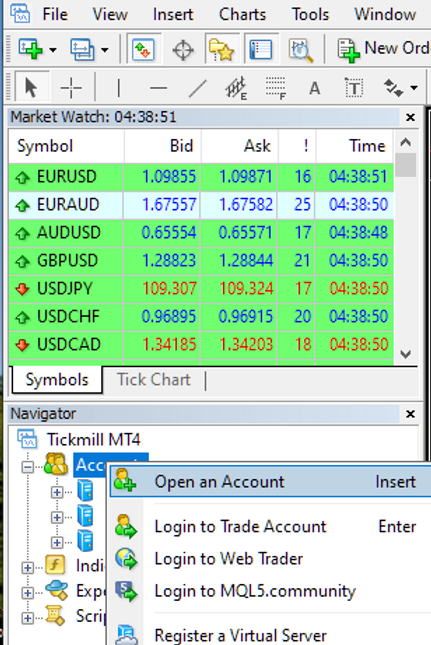431x645 pixels.
Task: Click the Symbol column header
Action: pyautogui.click(x=66, y=146)
